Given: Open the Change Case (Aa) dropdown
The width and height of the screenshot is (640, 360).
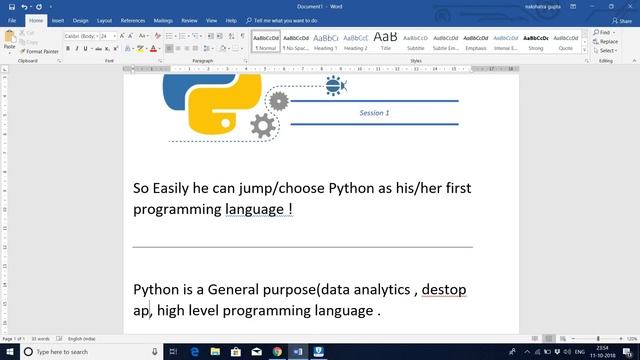Looking at the screenshot, I should click(x=143, y=36).
